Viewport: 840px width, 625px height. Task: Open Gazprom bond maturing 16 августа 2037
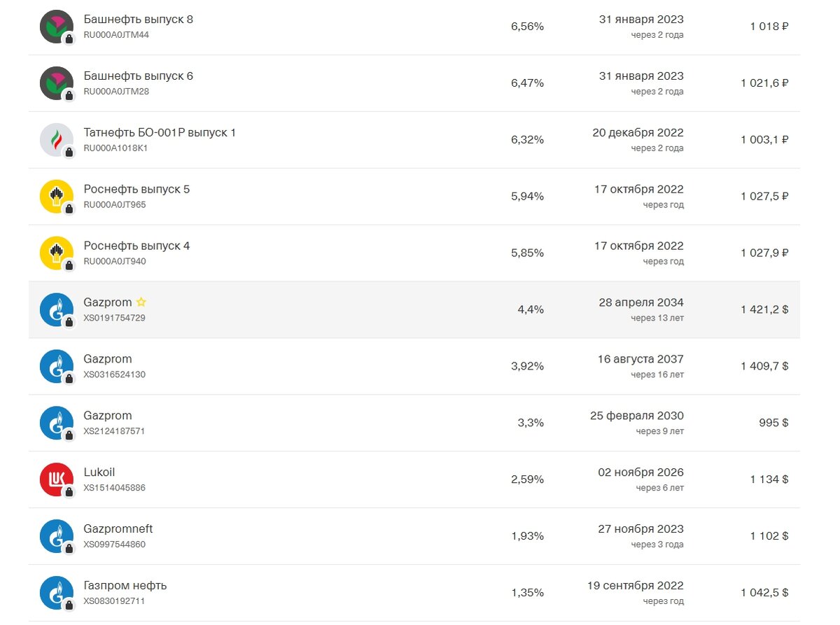click(414, 366)
